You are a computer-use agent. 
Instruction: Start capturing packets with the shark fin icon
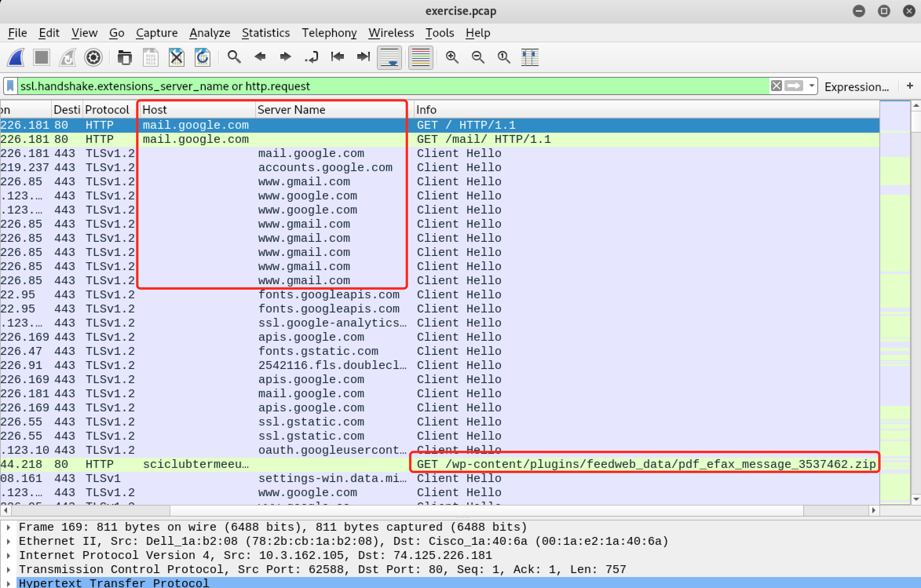(16, 58)
